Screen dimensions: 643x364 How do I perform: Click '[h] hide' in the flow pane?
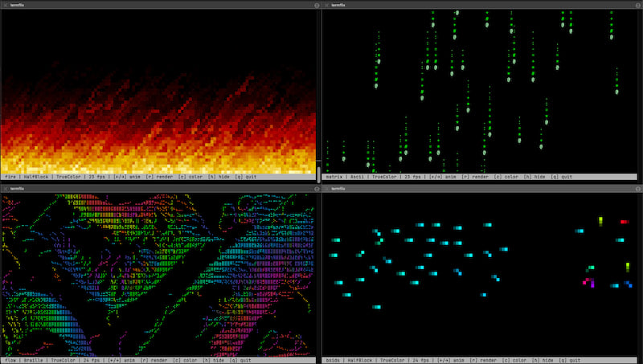coord(213,361)
